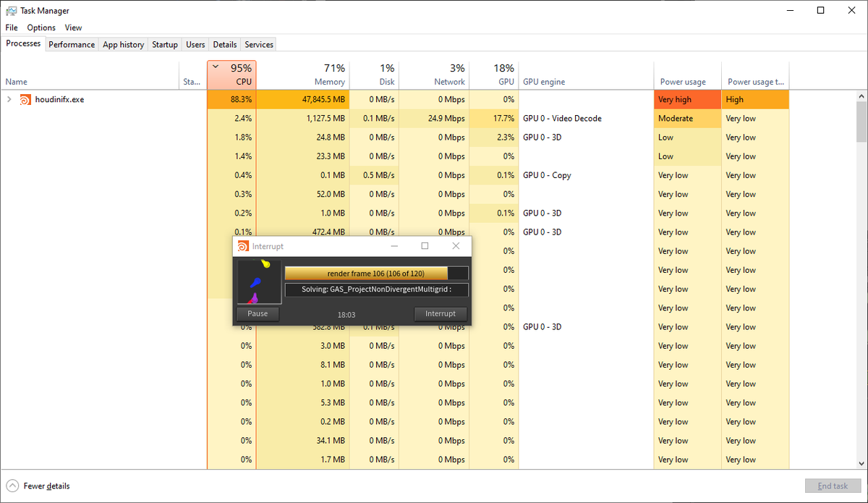Expand the houdinifx.exe process row

click(9, 100)
